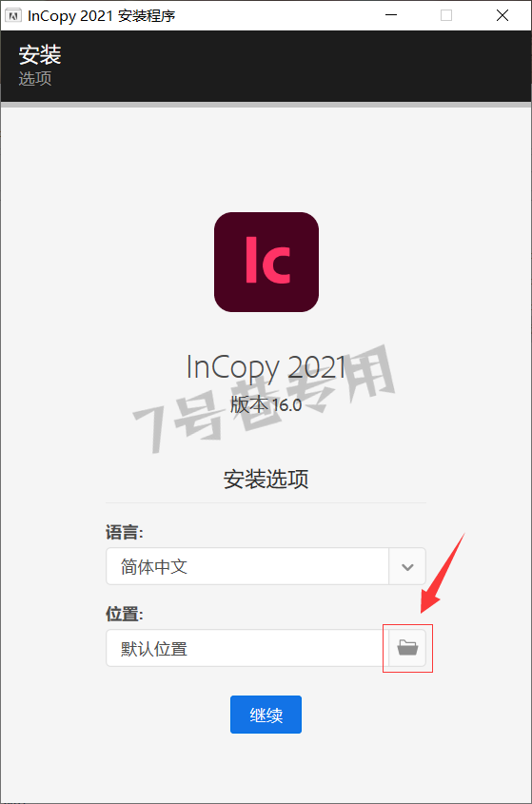Click the InCopy 2021 安装程序 title bar text
This screenshot has width=532, height=804.
(x=102, y=16)
